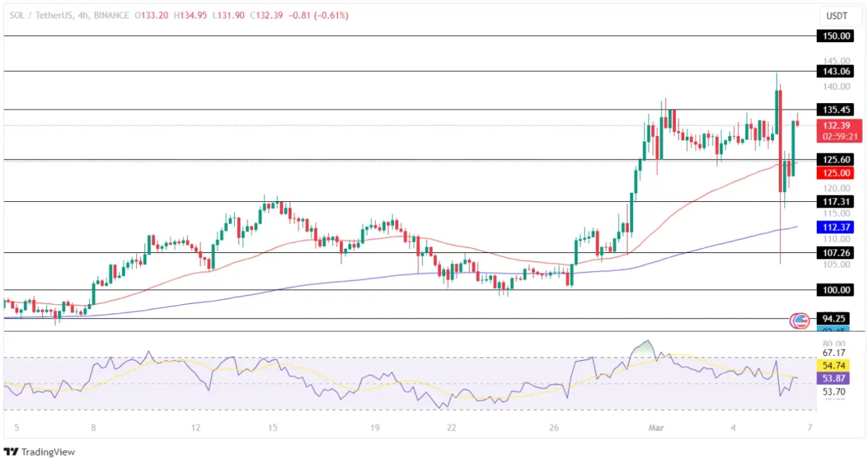
Task: Click the red 125.00 moving average label
Action: coord(834,173)
